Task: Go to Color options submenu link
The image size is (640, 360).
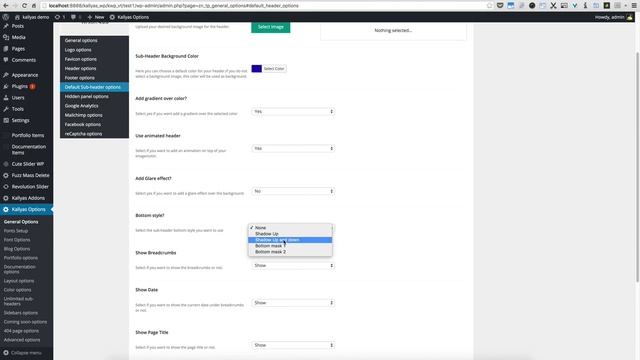Action: 18,290
